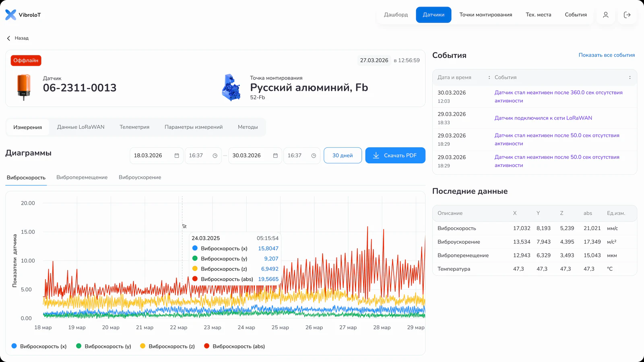The image size is (644, 362).
Task: Open event 30.03.2026 360.0 сек inactivity link
Action: (x=558, y=97)
